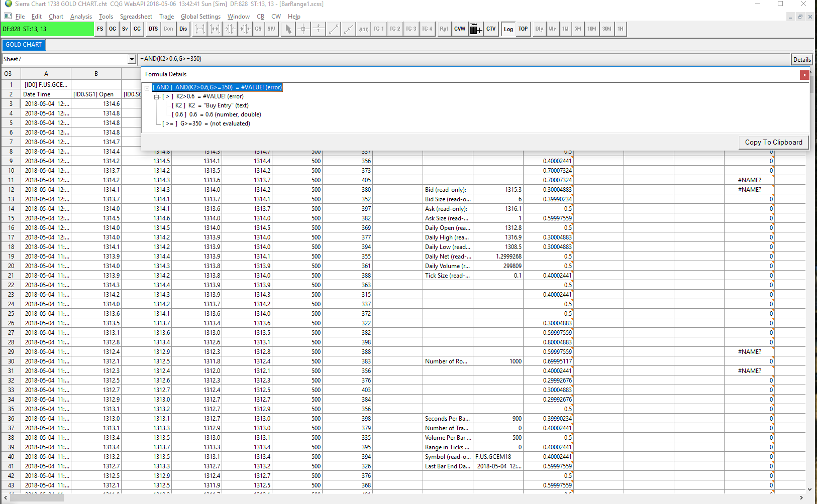The image size is (817, 504).
Task: Click inside the formula input field
Action: (x=452, y=59)
